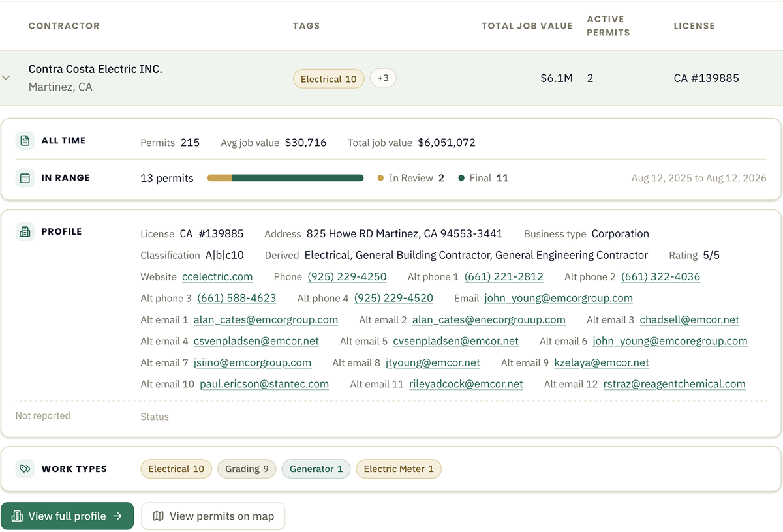
Task: Select the Electric Meter 1 work type chip
Action: point(399,469)
